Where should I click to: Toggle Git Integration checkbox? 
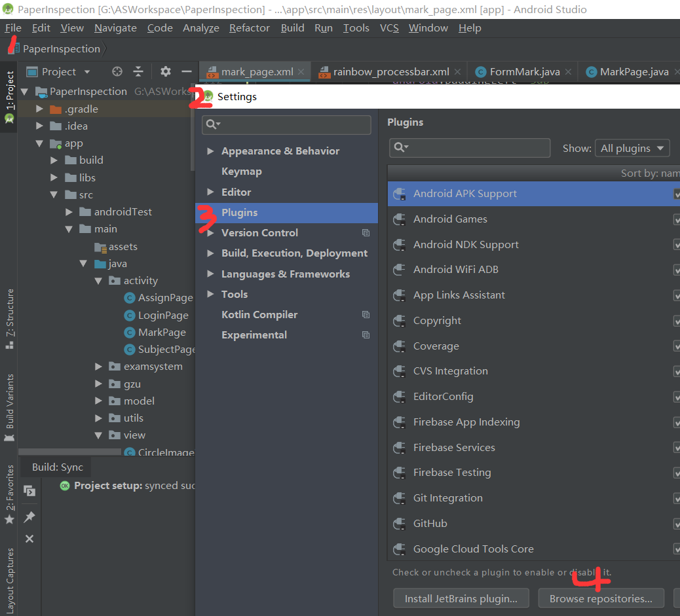(677, 499)
